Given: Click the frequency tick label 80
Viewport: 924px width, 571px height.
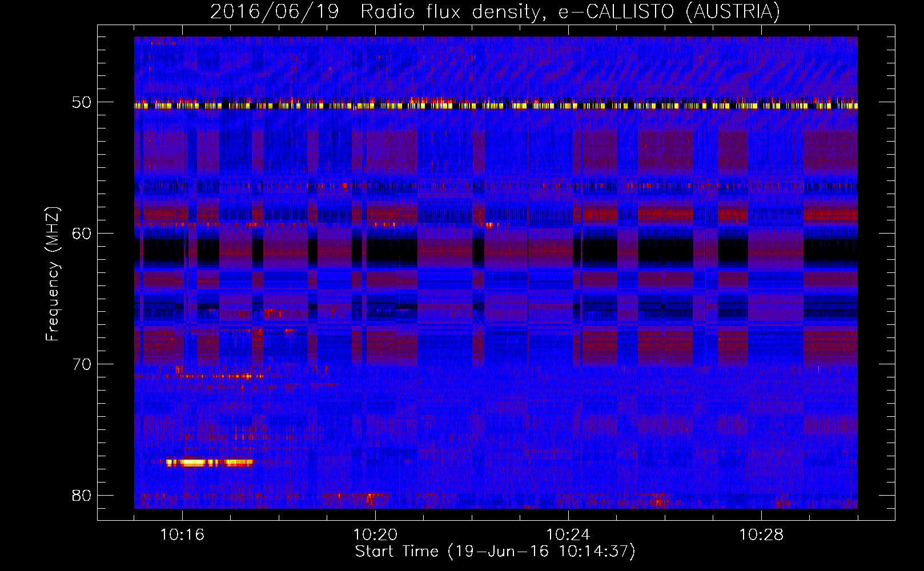Looking at the screenshot, I should 82,495.
